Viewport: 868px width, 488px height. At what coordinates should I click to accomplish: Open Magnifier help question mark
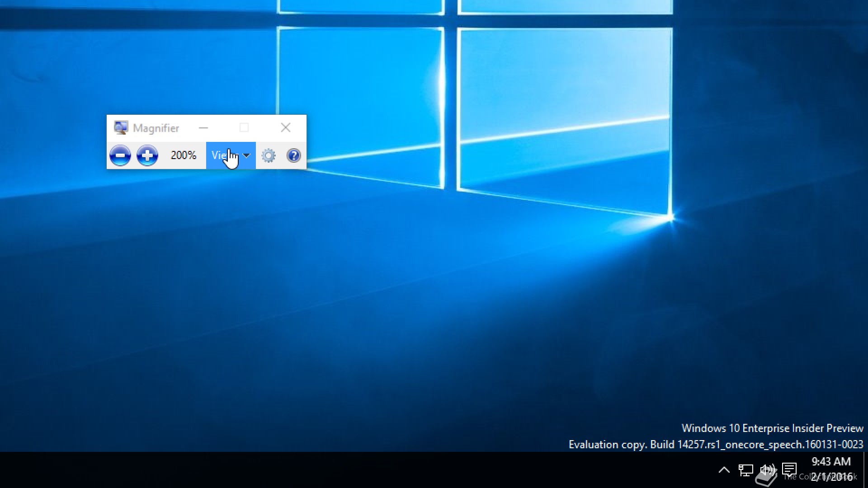[294, 155]
